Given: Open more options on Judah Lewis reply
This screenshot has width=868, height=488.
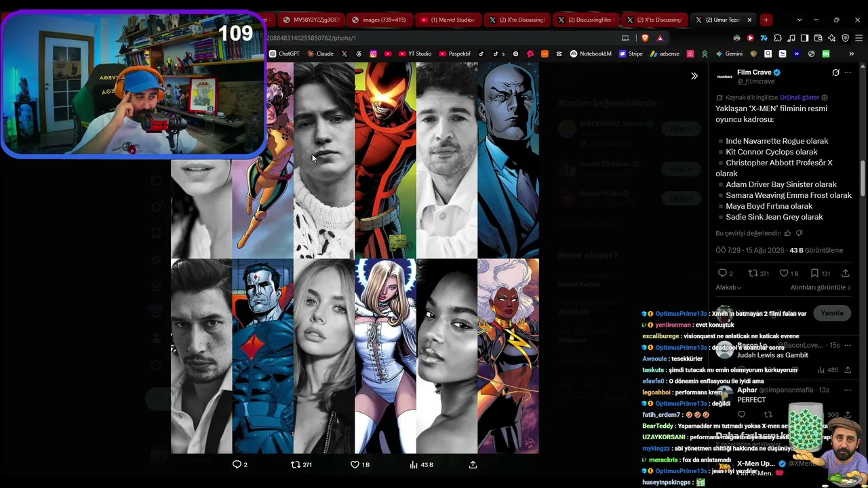Looking at the screenshot, I should [848, 345].
